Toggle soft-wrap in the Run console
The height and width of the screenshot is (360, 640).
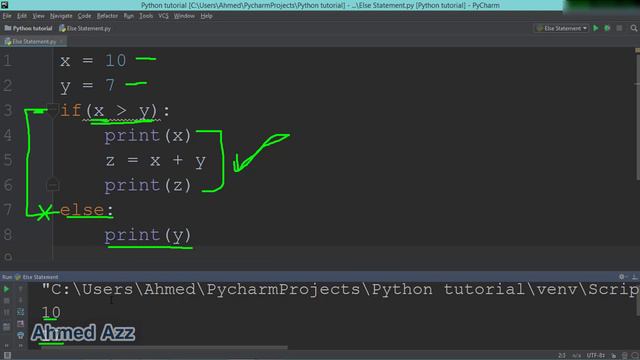point(20,312)
